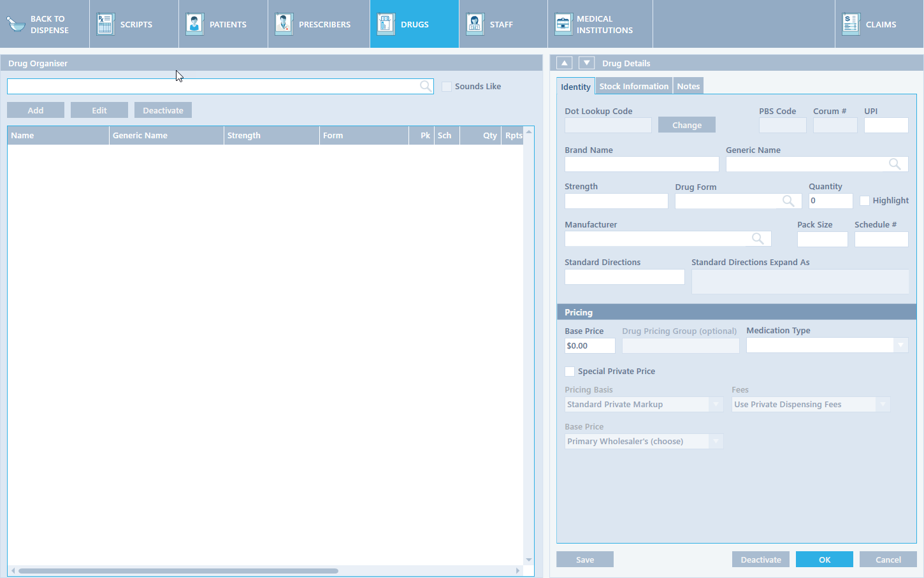Click the blue OK button
Viewport: 924px width, 578px height.
pyautogui.click(x=824, y=560)
